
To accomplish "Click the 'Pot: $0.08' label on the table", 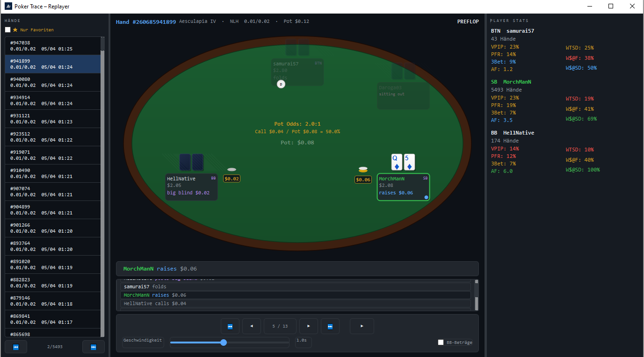I will click(297, 143).
